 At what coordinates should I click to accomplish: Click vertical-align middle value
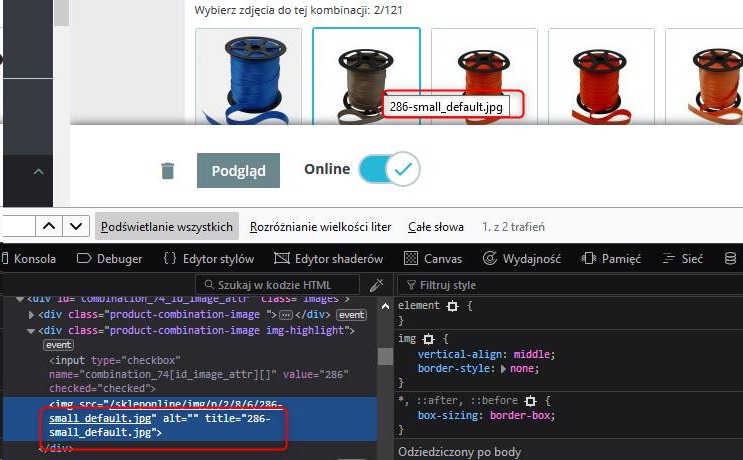(x=532, y=354)
